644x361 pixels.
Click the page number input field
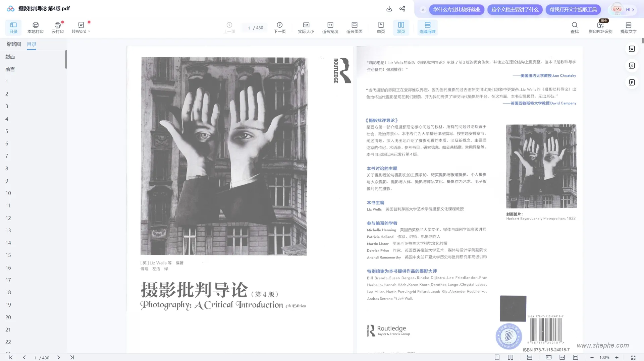(249, 28)
